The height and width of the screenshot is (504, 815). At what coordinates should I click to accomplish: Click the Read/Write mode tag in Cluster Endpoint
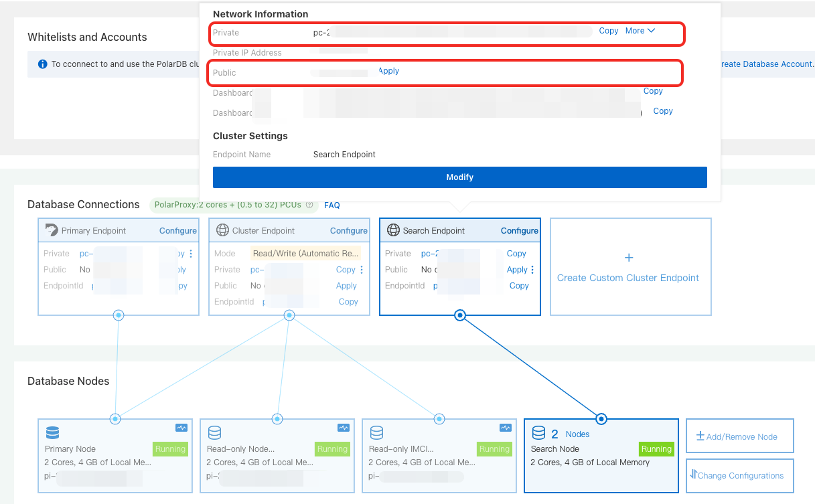click(x=306, y=254)
